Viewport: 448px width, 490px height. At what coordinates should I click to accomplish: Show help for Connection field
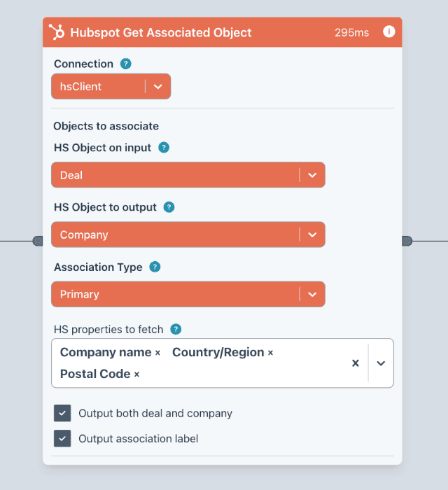[126, 64]
